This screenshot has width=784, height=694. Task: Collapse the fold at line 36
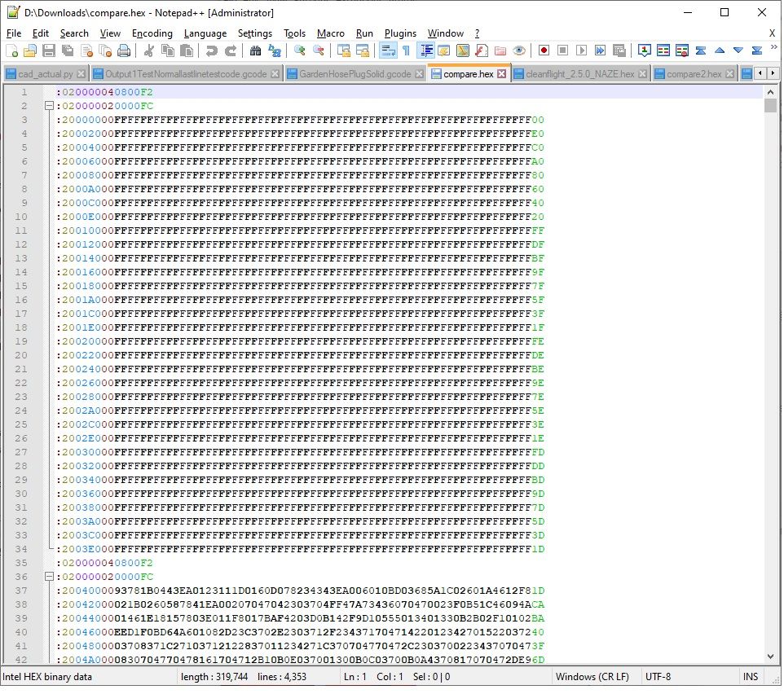[49, 577]
